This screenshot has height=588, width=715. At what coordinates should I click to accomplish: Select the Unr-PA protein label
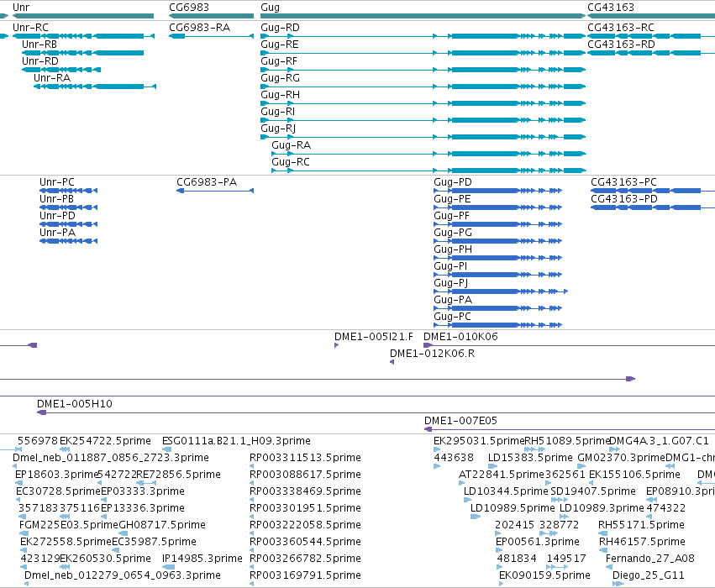(57, 233)
